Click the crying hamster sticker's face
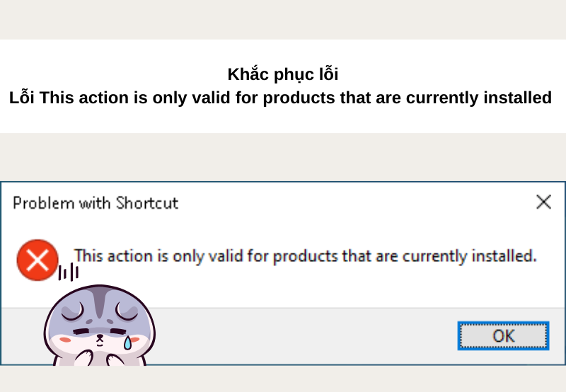566x392 pixels. tap(99, 330)
